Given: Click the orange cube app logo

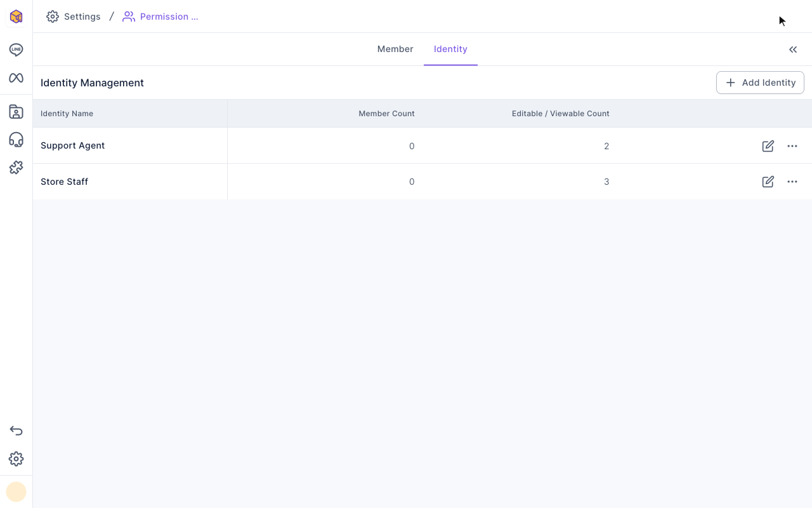Looking at the screenshot, I should (x=16, y=17).
